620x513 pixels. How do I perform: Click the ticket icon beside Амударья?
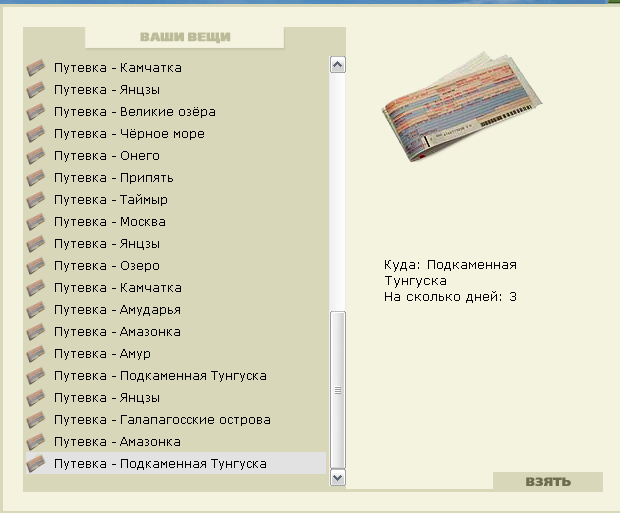pos(36,310)
